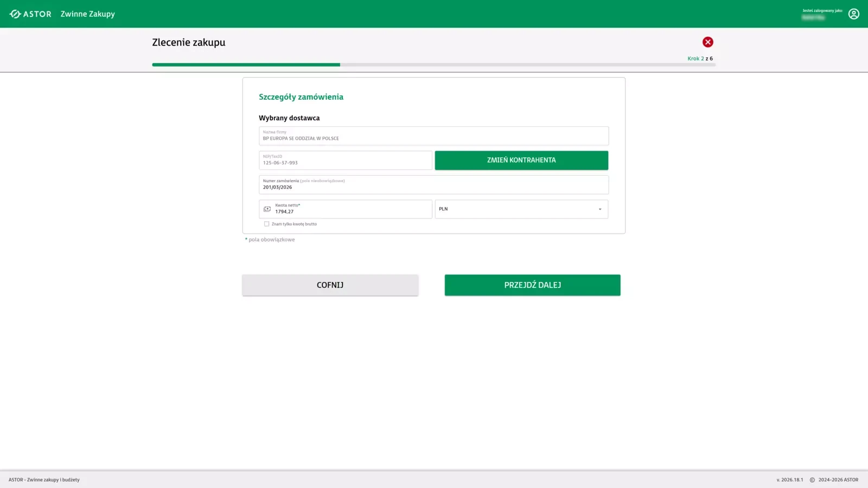Open the PLN currency dropdown
The height and width of the screenshot is (488, 868).
(x=521, y=209)
